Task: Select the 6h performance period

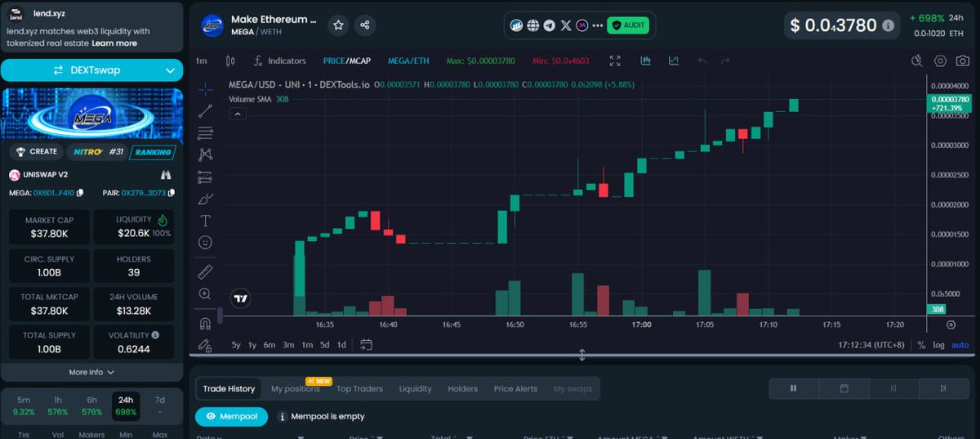Action: click(x=91, y=405)
